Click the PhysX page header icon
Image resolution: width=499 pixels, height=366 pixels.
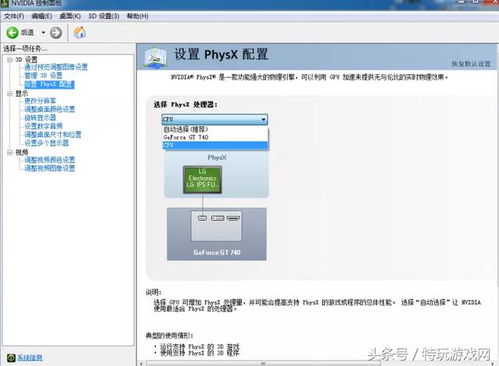tap(155, 57)
